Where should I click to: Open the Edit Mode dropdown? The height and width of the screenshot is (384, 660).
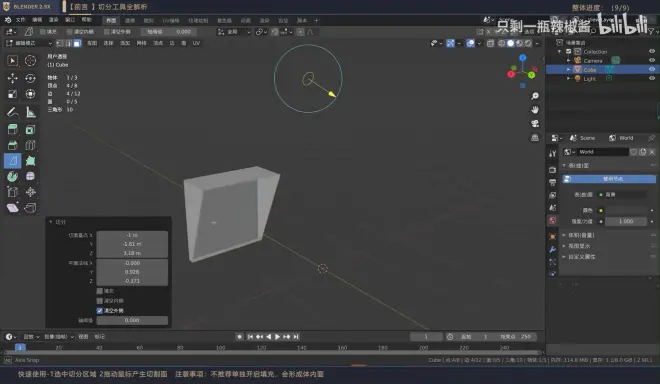tap(29, 43)
